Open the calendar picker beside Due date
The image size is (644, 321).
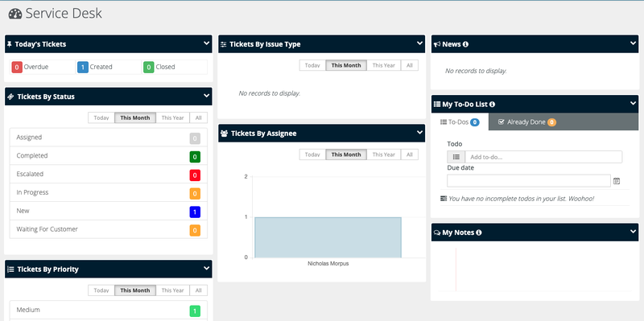(x=617, y=181)
